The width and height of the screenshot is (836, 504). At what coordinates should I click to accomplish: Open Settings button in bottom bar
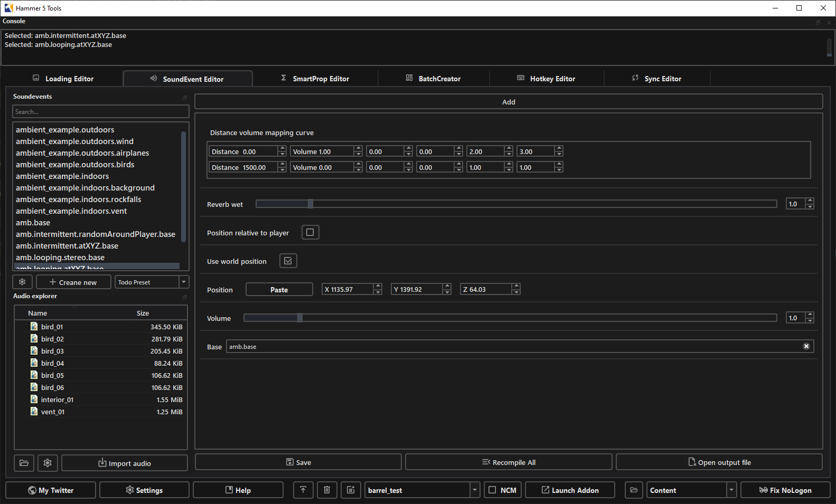[x=144, y=490]
